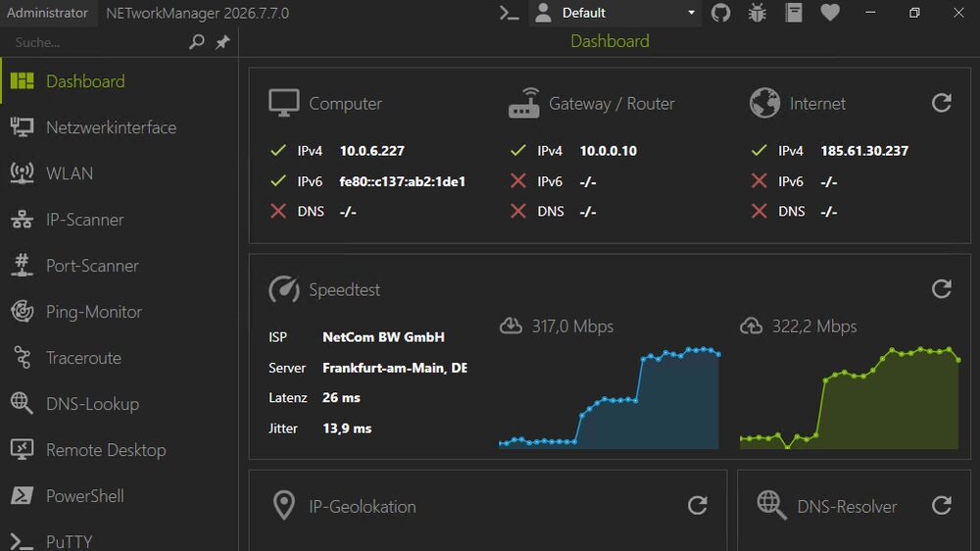Select gateway IPv4 address 10.0.0.10
980x551 pixels.
click(x=609, y=151)
